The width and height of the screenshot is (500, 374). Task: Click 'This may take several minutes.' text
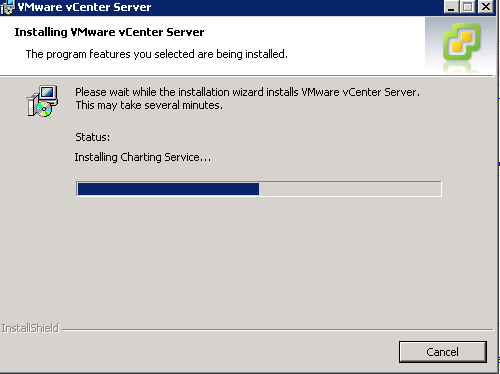[149, 105]
